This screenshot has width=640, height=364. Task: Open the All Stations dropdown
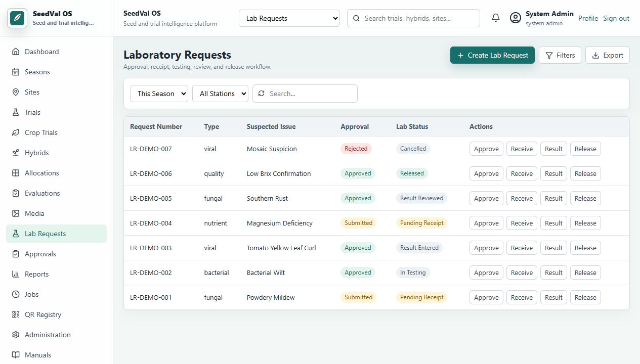[x=220, y=94]
